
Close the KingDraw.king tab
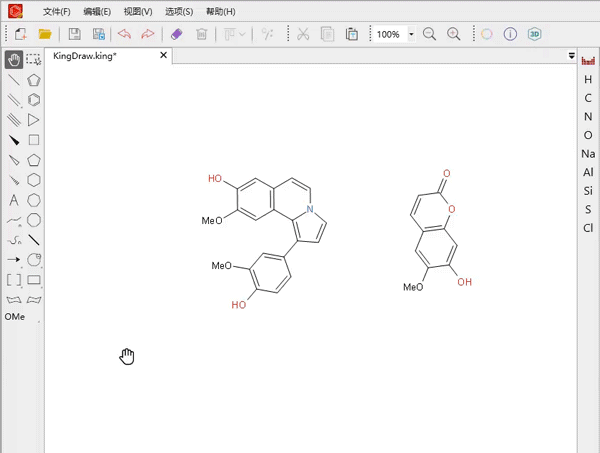pyautogui.click(x=164, y=56)
